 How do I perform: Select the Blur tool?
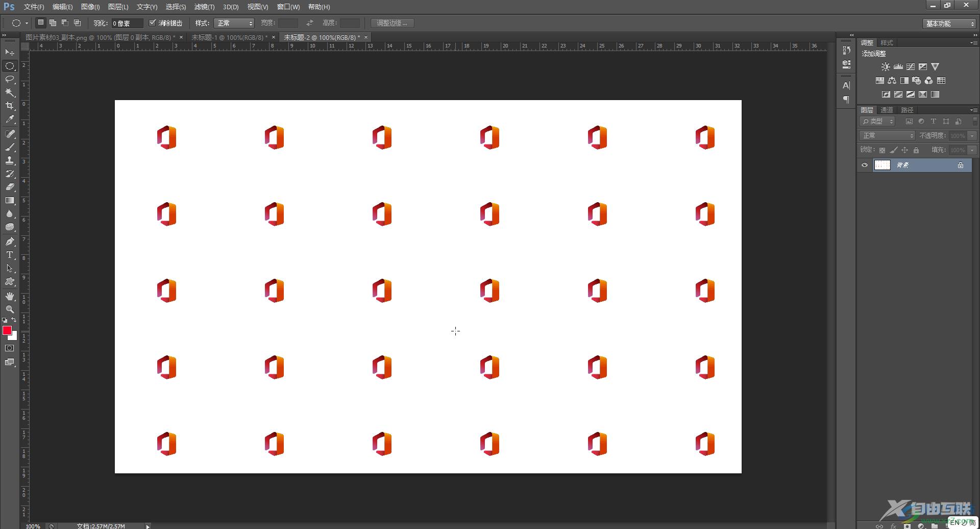click(10, 213)
